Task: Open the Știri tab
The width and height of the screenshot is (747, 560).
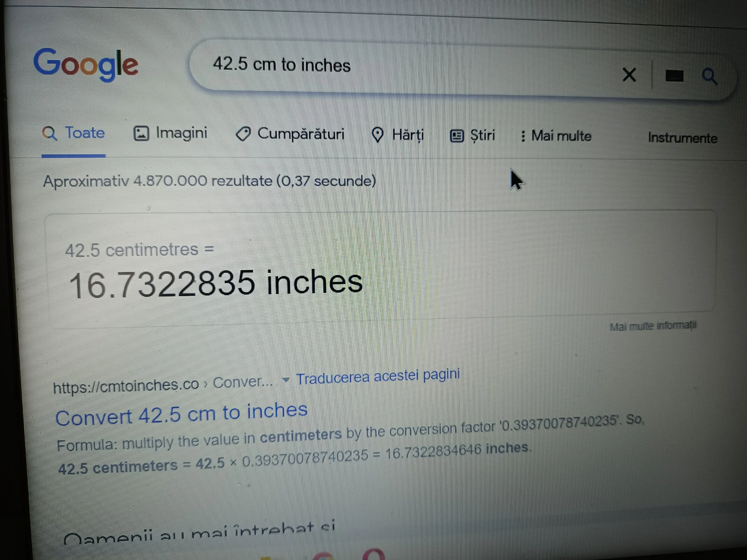Action: point(472,136)
